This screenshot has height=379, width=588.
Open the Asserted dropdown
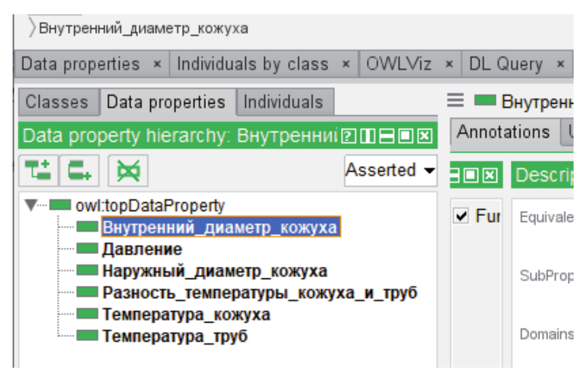click(x=391, y=170)
